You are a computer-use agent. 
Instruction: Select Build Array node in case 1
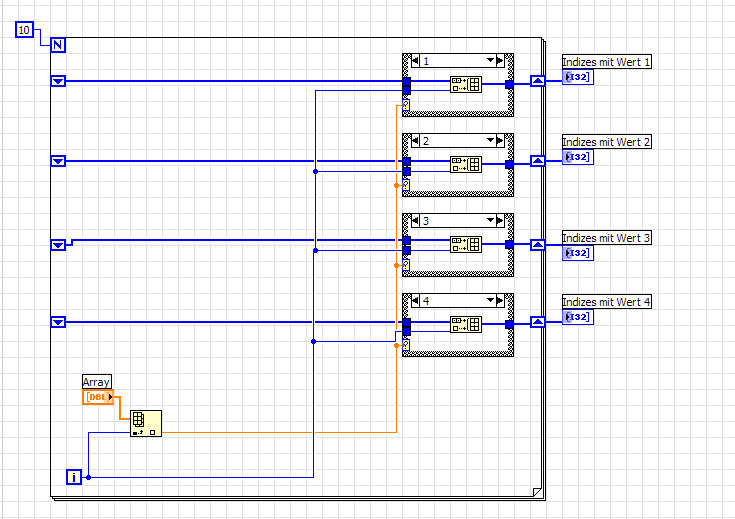(x=466, y=84)
